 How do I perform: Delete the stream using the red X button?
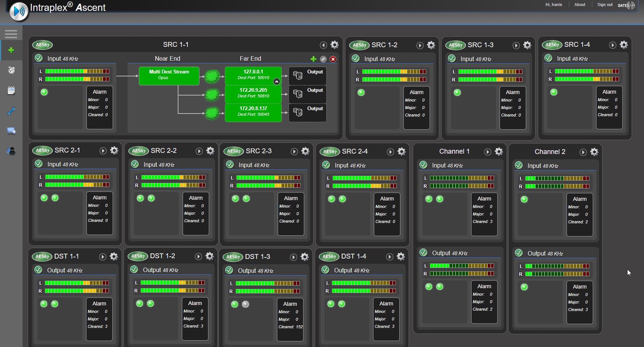click(333, 59)
